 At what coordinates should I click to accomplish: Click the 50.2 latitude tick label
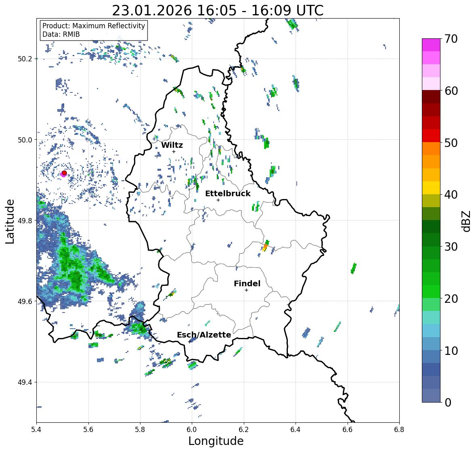26,59
